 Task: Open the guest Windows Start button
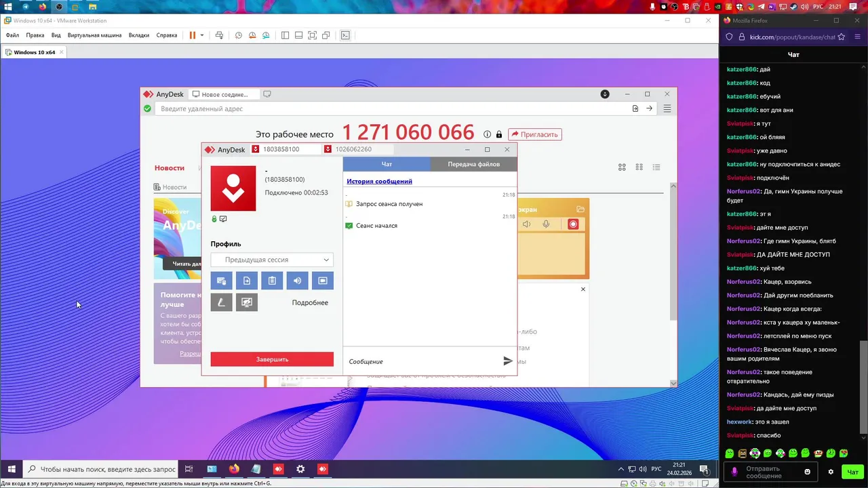point(12,469)
